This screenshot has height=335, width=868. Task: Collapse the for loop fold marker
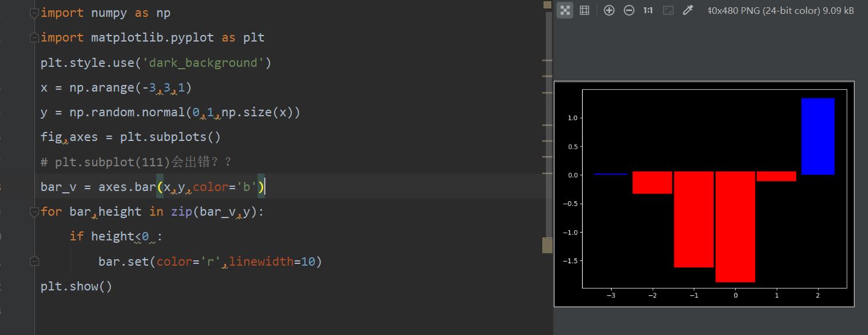pos(34,211)
